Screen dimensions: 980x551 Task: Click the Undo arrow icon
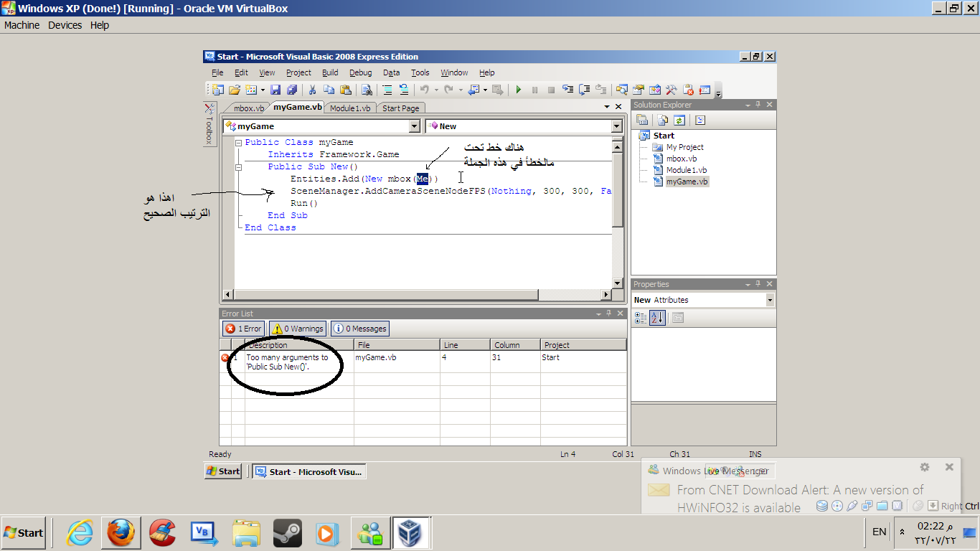(424, 90)
